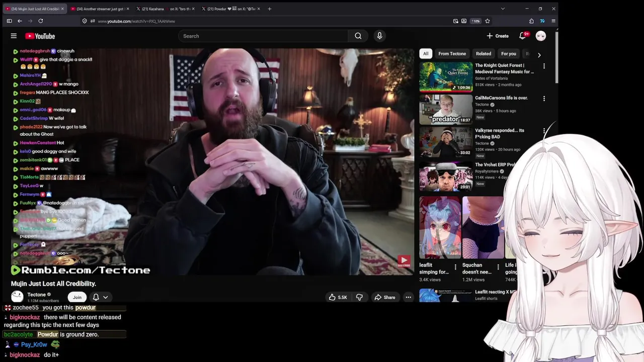
Task: Open the account avatar menu
Action: (541, 36)
